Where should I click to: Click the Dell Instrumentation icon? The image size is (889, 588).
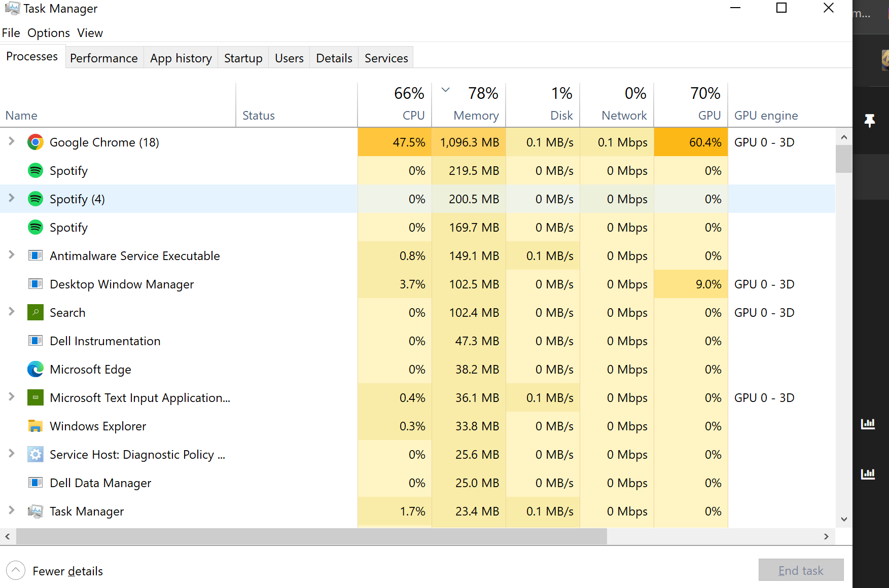tap(35, 341)
